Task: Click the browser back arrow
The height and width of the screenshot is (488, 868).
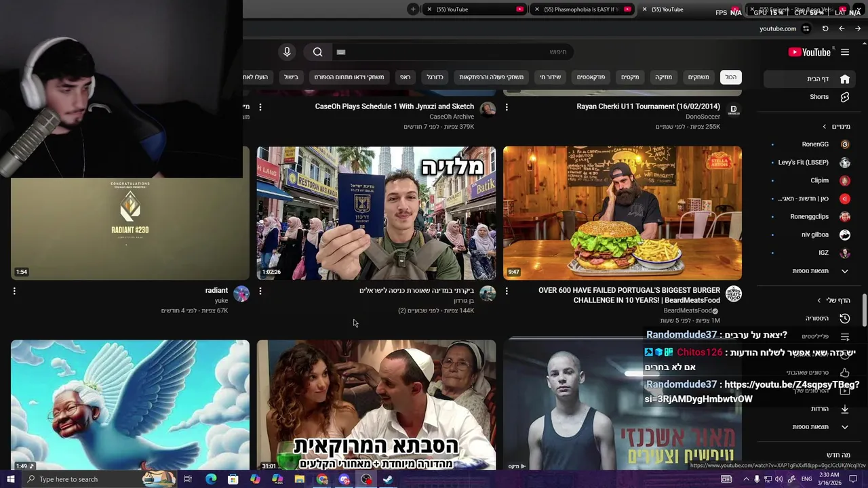Action: 842,28
